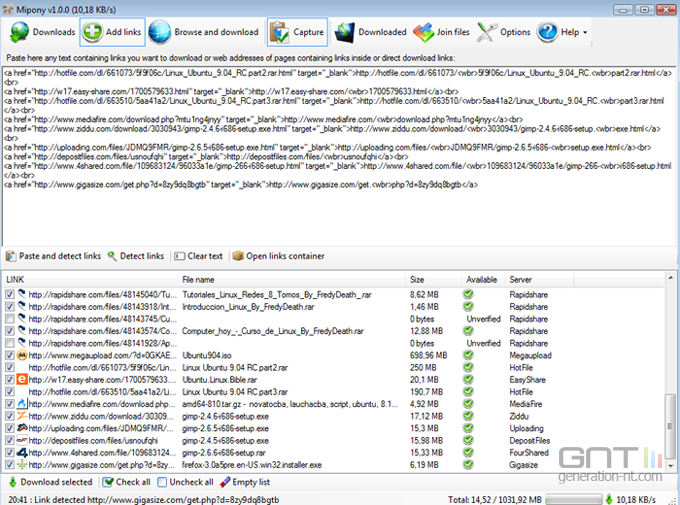Sort list by Server column header
680x505 pixels.
tap(539, 280)
